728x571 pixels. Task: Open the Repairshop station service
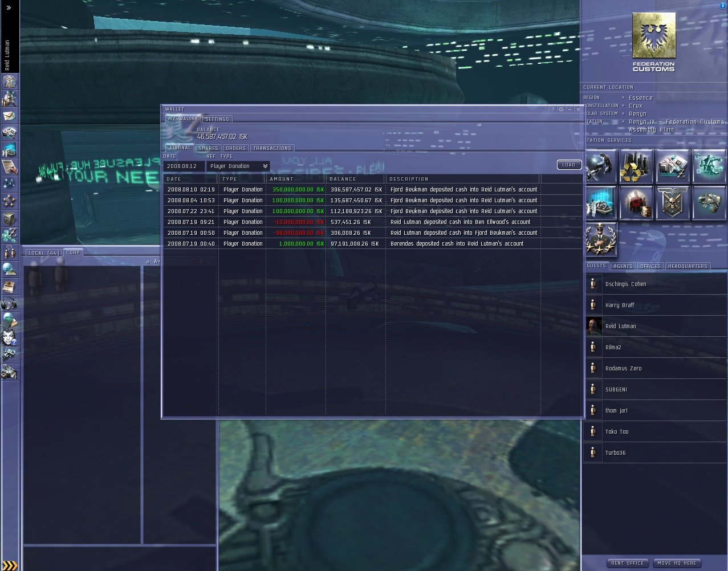coord(601,166)
